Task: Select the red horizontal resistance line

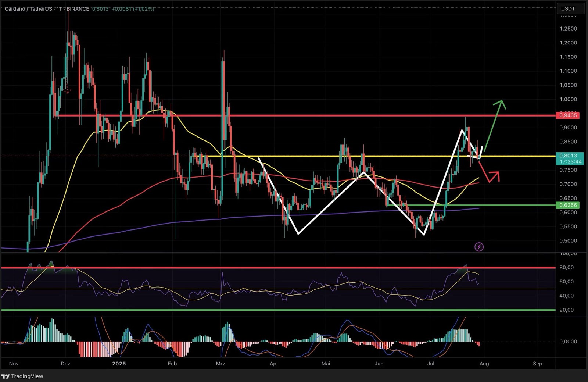Action: click(x=294, y=115)
